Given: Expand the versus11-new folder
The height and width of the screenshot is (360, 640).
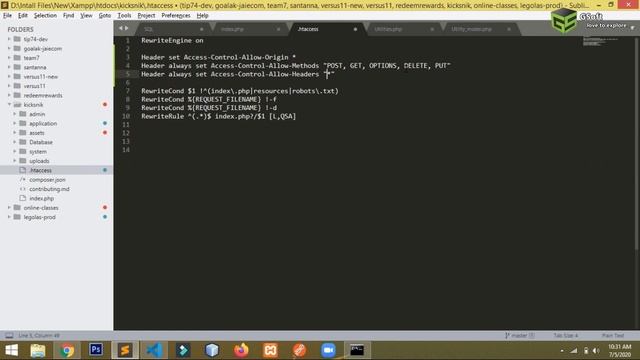Looking at the screenshot, I should click(9, 77).
